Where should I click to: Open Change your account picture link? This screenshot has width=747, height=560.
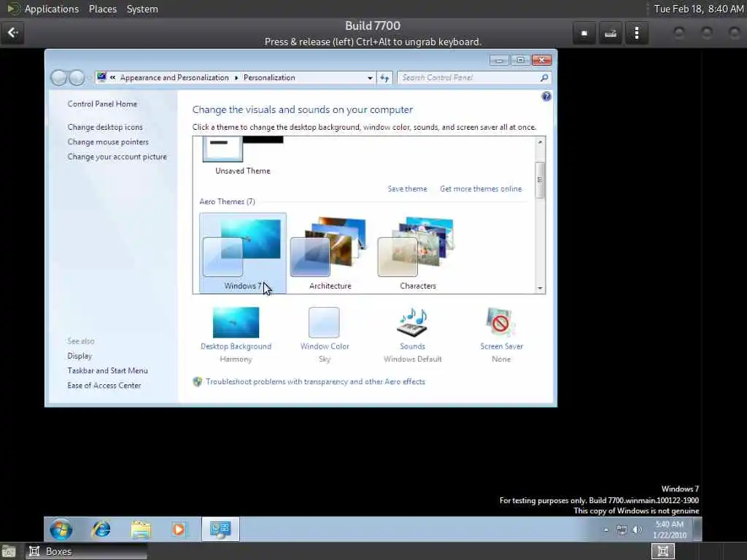tap(117, 157)
